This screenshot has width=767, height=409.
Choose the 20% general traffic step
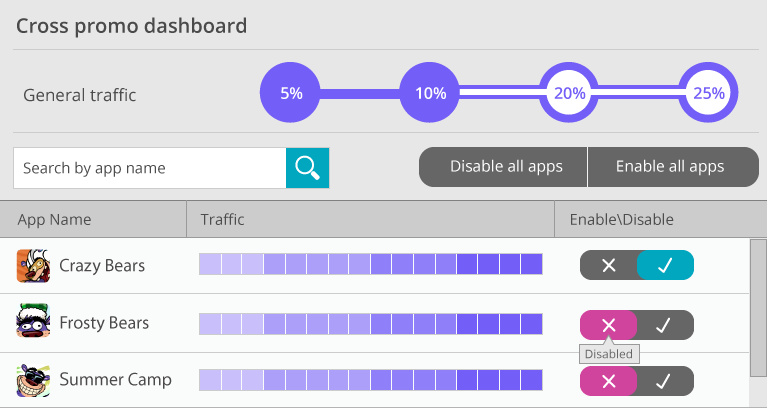[x=569, y=92]
